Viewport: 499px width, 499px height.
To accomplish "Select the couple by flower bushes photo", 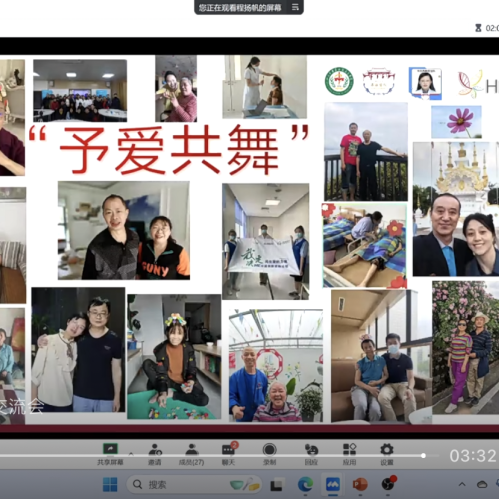I will (466, 348).
